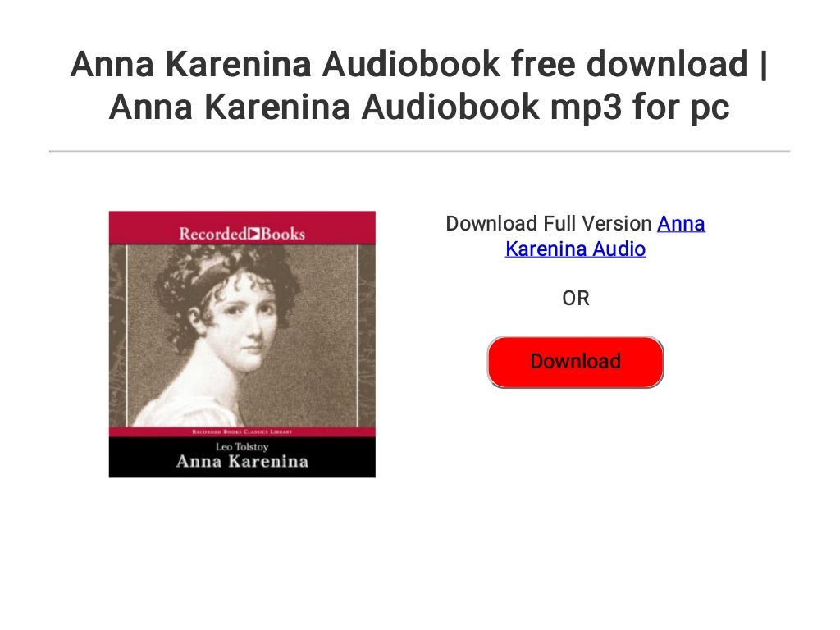Click the red Download button
The height and width of the screenshot is (630, 840).
click(575, 362)
